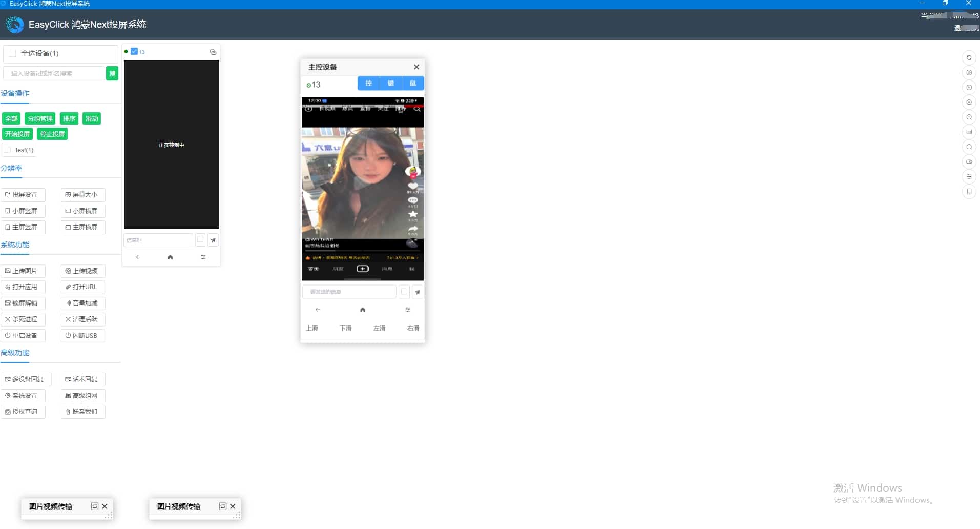Uncheck the device 13 checkbox

(x=134, y=51)
